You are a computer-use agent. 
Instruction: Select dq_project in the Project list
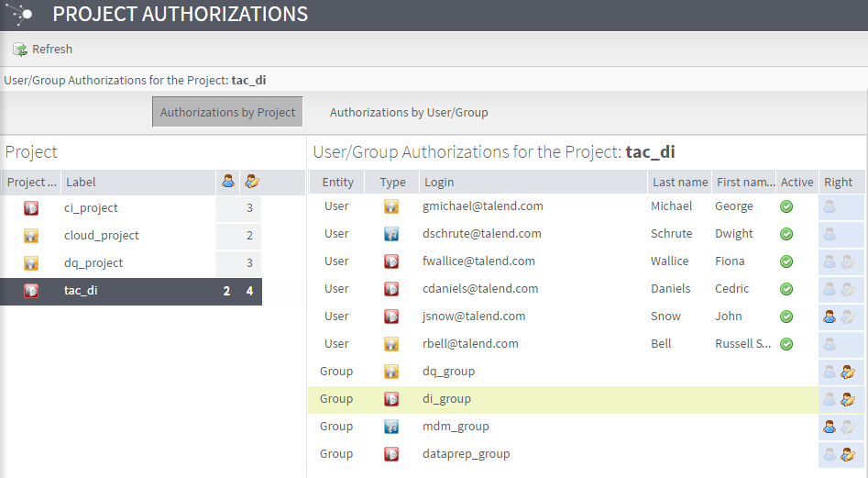93,263
